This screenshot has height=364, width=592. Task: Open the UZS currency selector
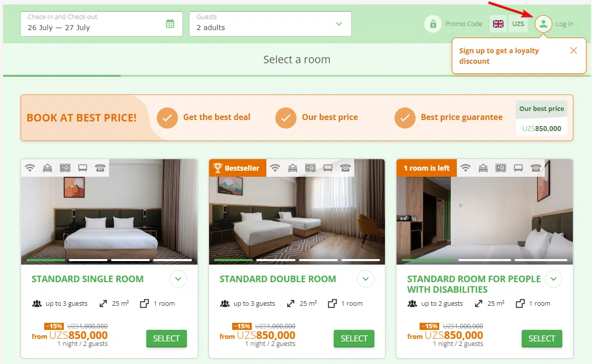[518, 24]
